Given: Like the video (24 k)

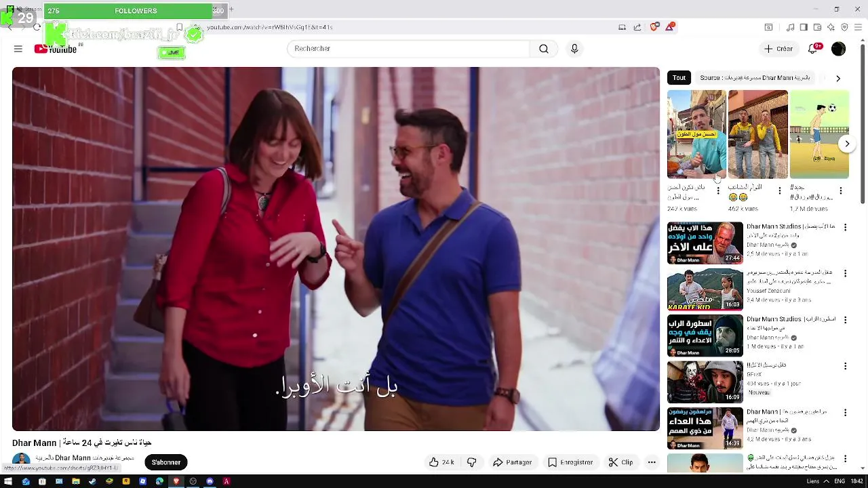Looking at the screenshot, I should click(441, 462).
